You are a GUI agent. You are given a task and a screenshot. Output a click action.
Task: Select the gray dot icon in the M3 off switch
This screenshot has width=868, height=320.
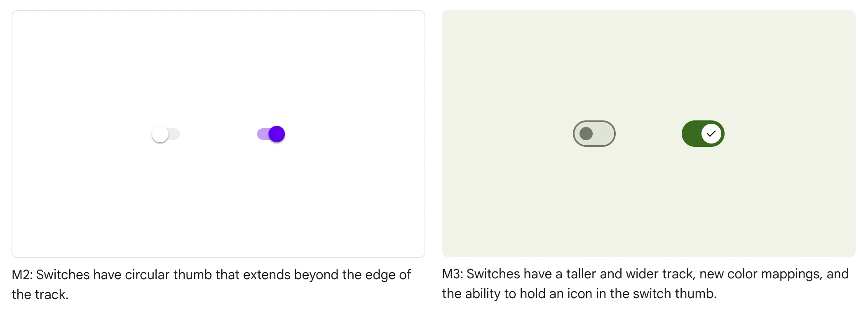click(586, 133)
